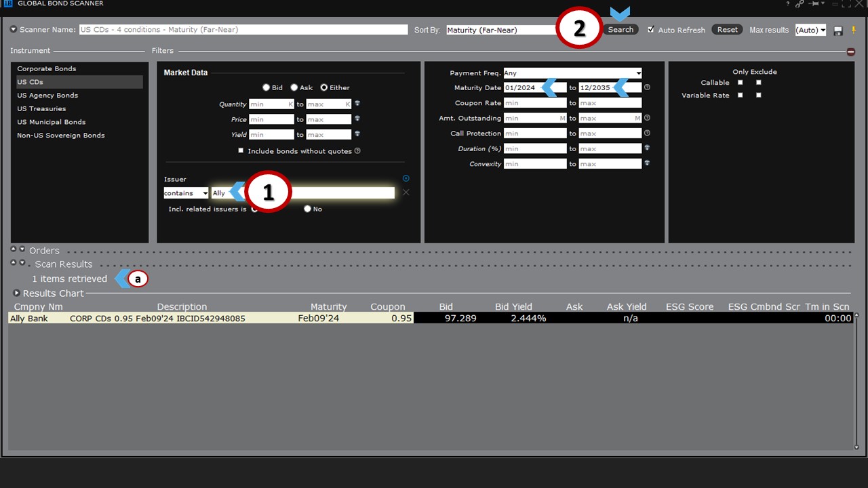Click the yellow pin icon

coord(852,30)
